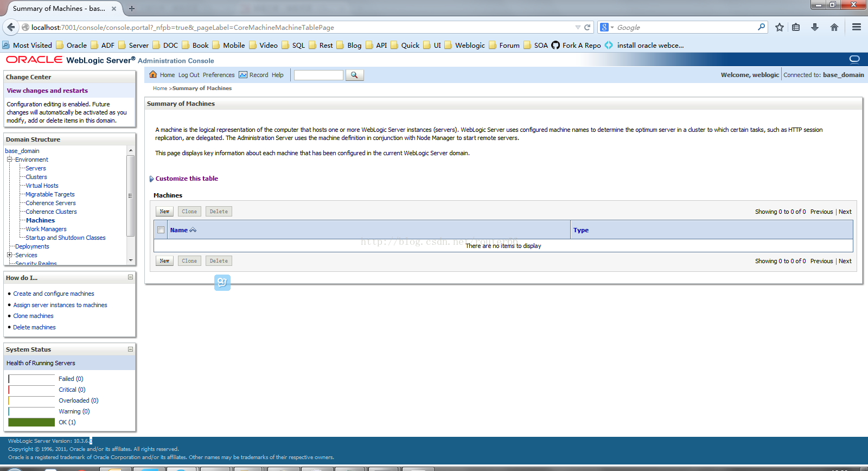Select Coherence Servers tree node
Viewport: 868px width, 471px height.
(x=50, y=203)
